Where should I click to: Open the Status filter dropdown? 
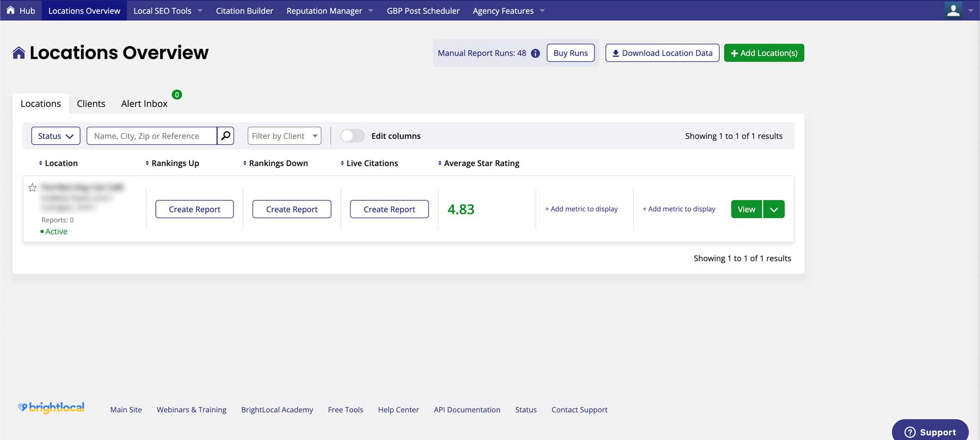(x=56, y=136)
